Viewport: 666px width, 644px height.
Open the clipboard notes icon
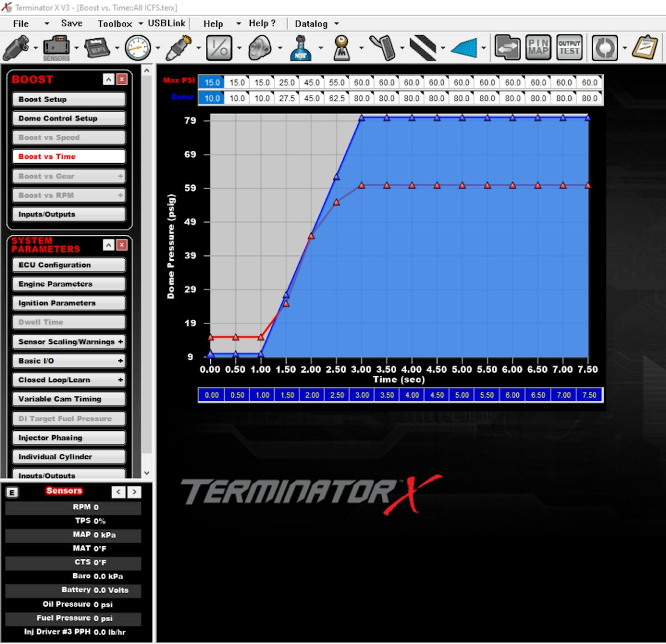coord(645,48)
